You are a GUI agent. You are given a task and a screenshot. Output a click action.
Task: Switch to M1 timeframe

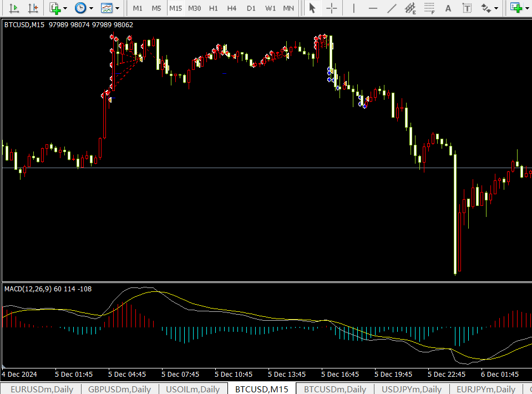click(138, 8)
